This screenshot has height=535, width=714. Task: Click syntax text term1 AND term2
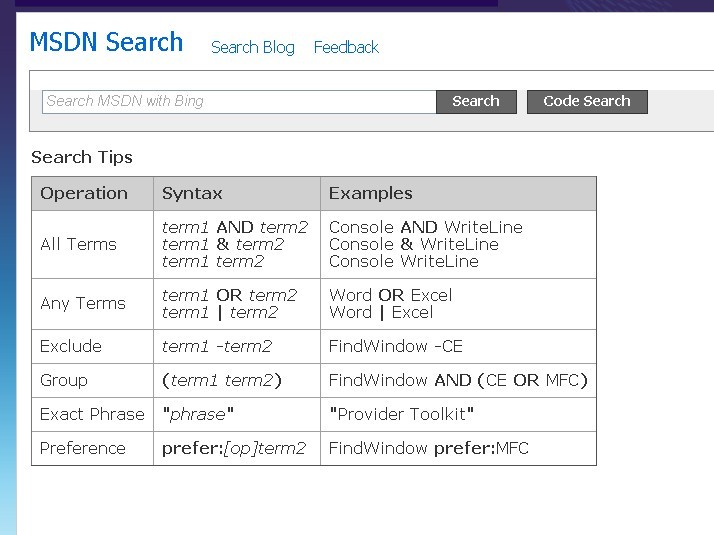[x=235, y=227]
